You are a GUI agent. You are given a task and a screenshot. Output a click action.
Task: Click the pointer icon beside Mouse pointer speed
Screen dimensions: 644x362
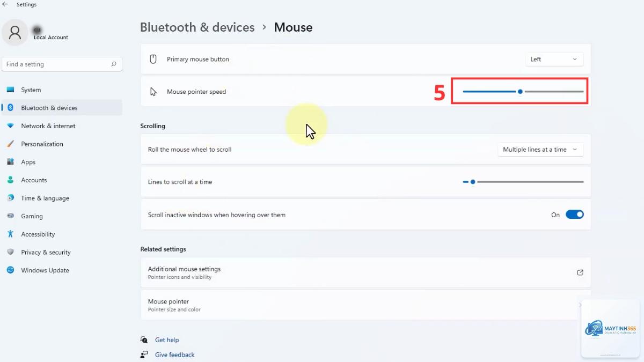(x=153, y=92)
